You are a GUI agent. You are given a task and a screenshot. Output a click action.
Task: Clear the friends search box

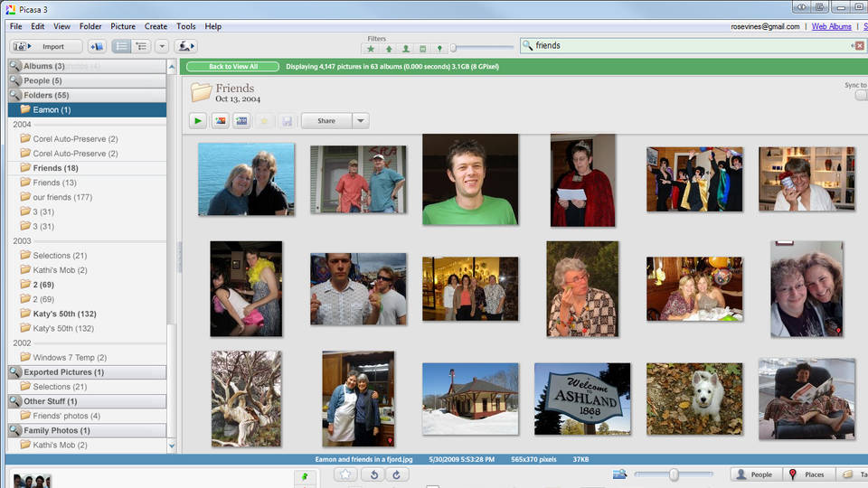858,45
